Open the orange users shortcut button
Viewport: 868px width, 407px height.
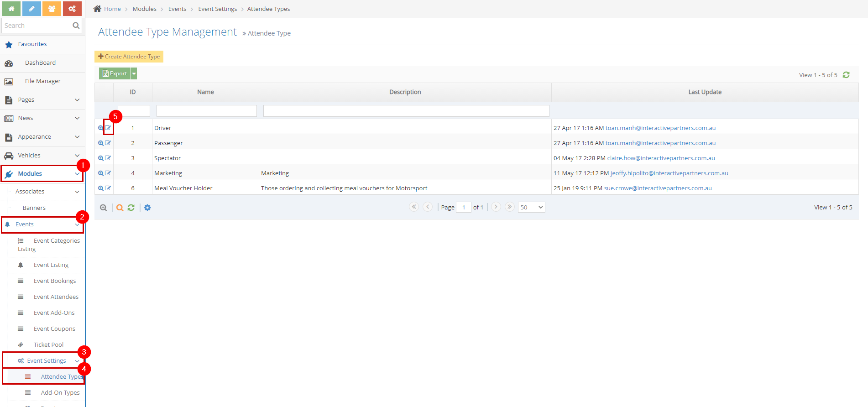pos(52,9)
